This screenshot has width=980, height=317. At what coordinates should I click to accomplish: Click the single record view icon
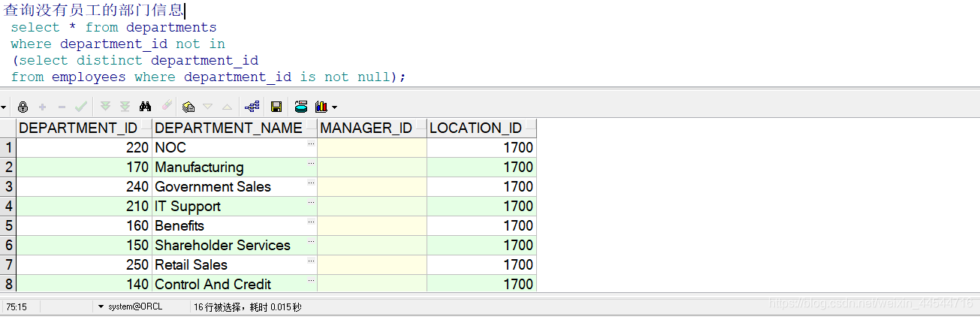coord(188,107)
